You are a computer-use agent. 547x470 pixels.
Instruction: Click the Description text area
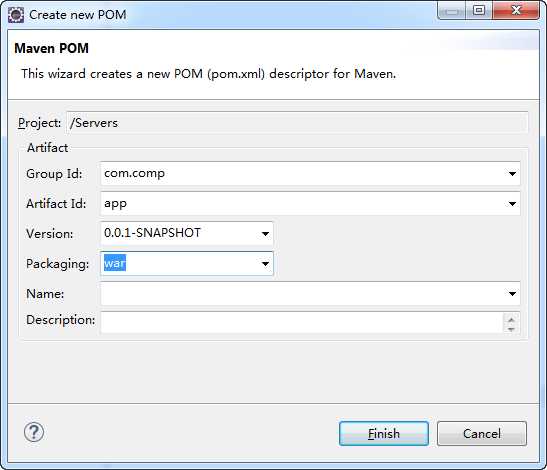(x=302, y=323)
